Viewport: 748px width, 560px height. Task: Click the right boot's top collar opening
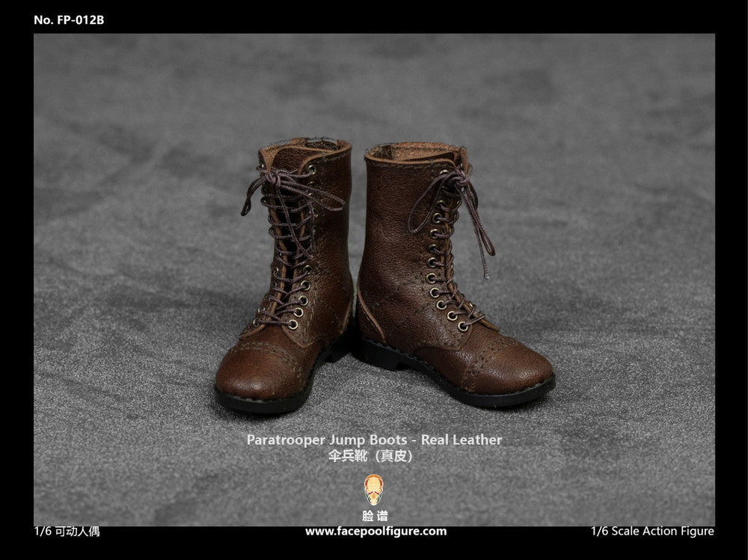(415, 152)
